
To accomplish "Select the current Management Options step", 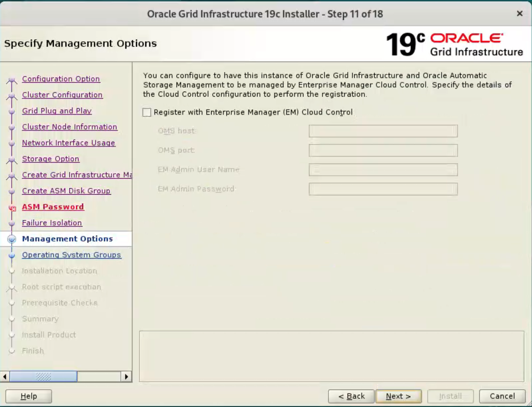I will point(67,239).
